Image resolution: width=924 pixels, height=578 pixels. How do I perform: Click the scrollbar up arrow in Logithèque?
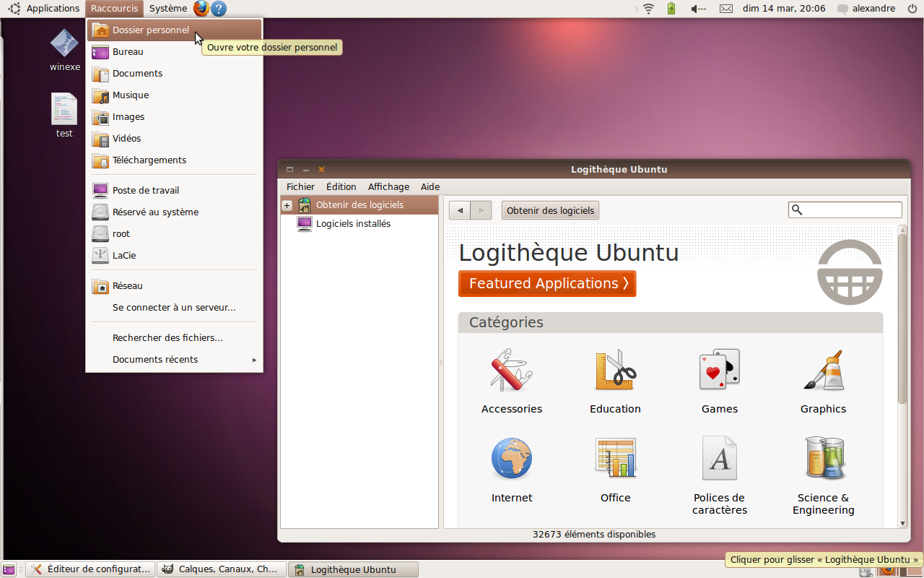tap(902, 229)
